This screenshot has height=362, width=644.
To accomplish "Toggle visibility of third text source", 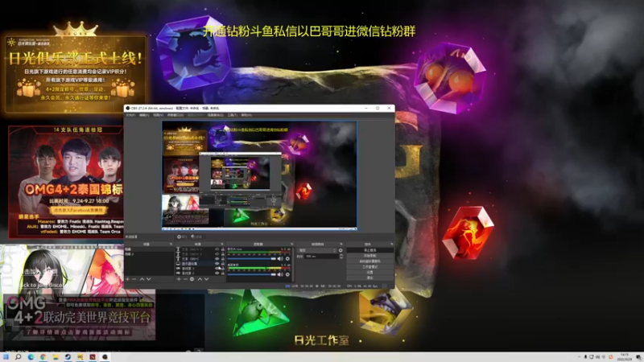I will pyautogui.click(x=217, y=259).
